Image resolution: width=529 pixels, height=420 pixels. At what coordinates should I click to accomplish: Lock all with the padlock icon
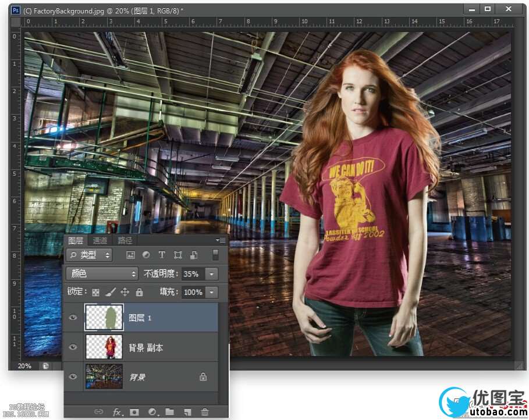139,292
